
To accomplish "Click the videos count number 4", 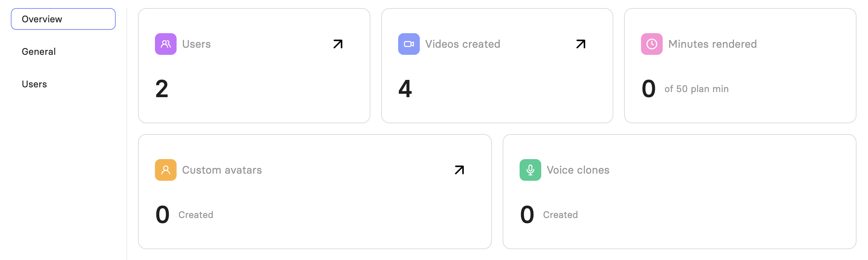I will pos(405,89).
